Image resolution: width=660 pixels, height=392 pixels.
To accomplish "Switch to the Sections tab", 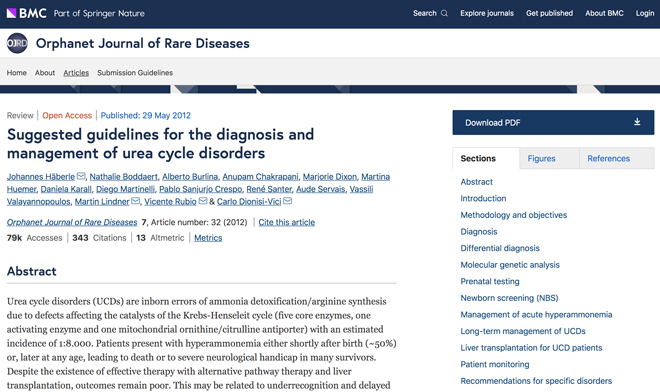I will 486,158.
